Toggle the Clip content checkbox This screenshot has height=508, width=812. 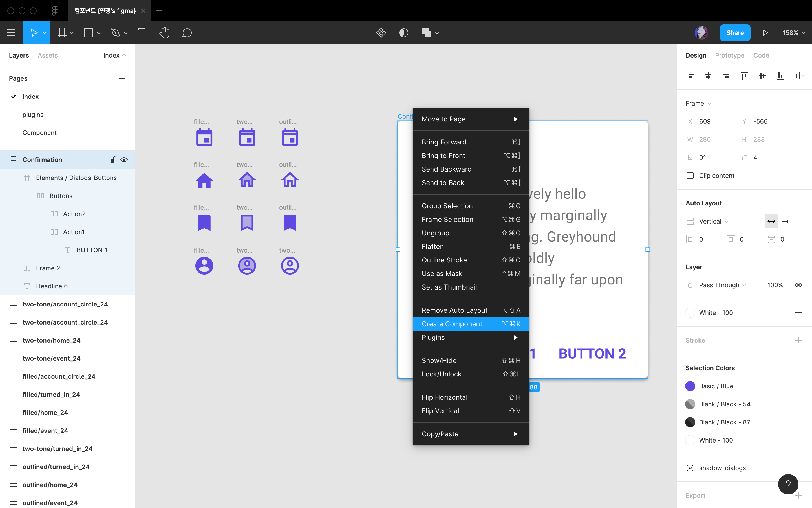coord(690,175)
